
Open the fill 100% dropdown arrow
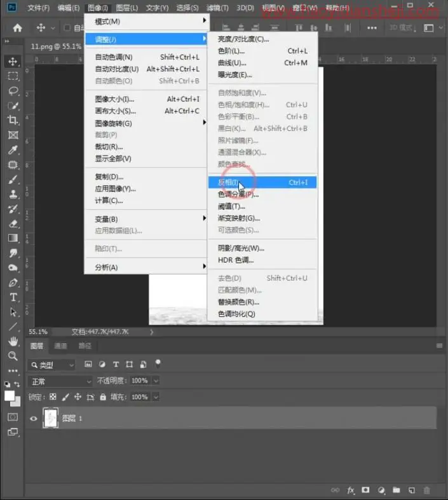click(x=156, y=397)
